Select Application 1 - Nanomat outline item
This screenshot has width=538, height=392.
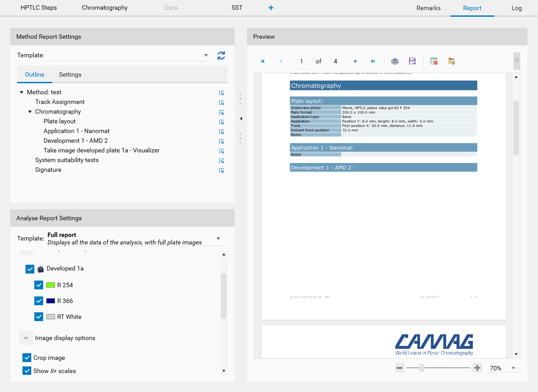tap(77, 131)
